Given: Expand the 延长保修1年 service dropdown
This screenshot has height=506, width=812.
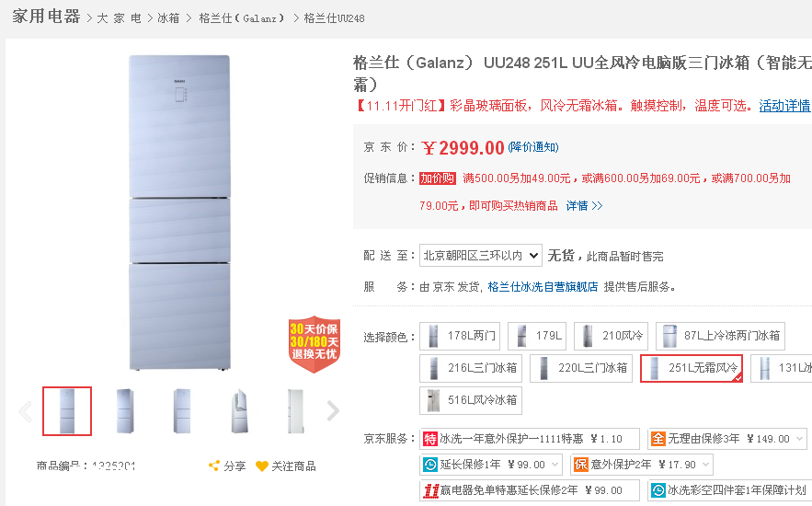Looking at the screenshot, I should click(x=491, y=465).
